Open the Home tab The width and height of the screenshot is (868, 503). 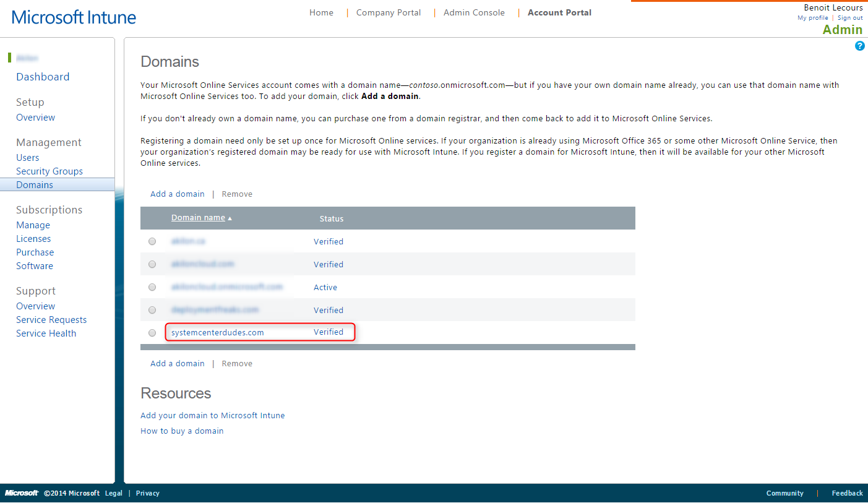tap(321, 12)
